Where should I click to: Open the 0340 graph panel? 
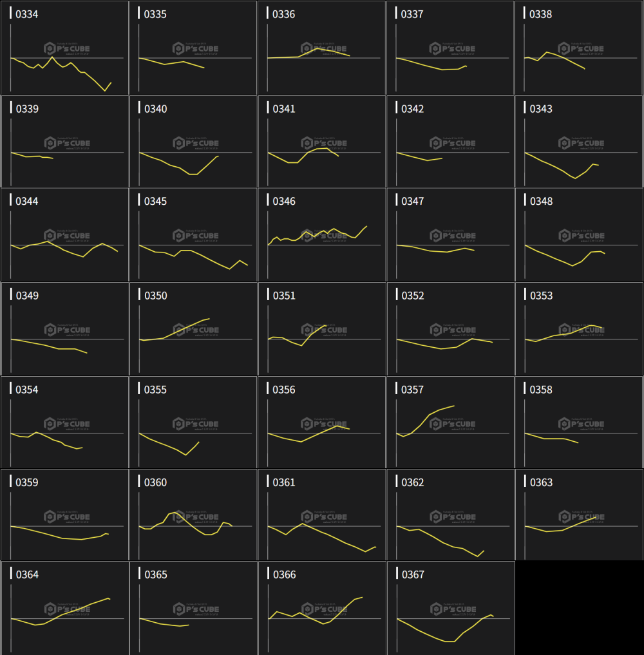[193, 142]
